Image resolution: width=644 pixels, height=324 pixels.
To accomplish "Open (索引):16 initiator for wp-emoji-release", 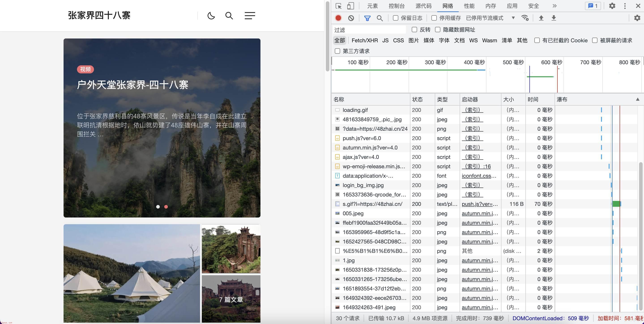I will (x=476, y=166).
